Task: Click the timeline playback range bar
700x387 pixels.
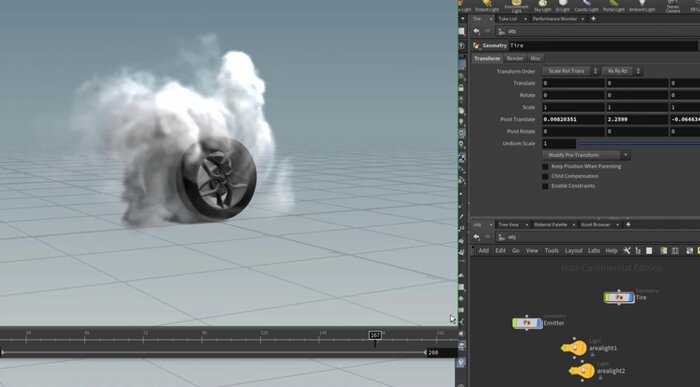Action: [x=213, y=353]
